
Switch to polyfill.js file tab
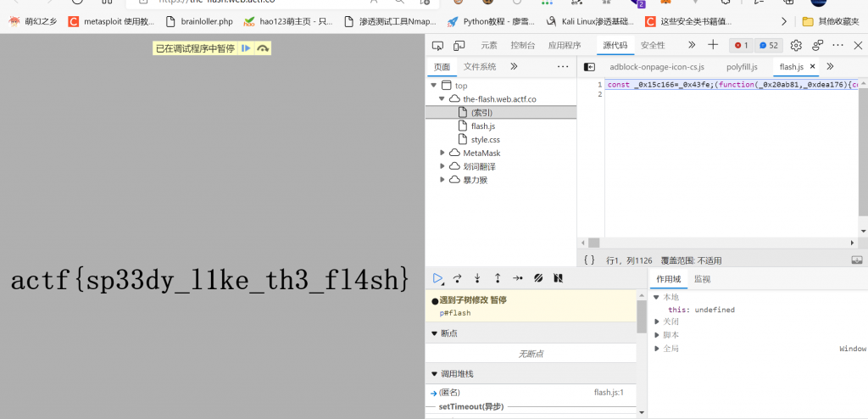tap(742, 67)
